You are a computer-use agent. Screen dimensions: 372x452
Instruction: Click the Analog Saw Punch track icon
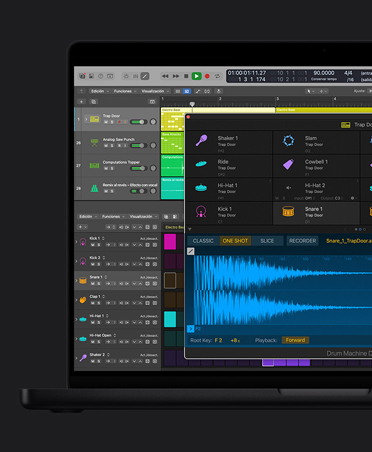click(x=95, y=143)
